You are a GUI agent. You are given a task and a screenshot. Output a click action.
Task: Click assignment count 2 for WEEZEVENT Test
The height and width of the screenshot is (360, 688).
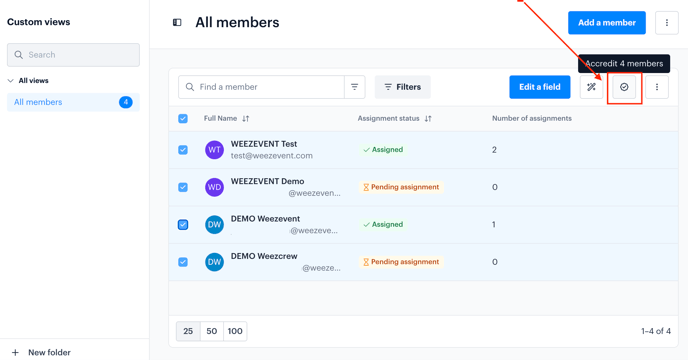(x=494, y=150)
